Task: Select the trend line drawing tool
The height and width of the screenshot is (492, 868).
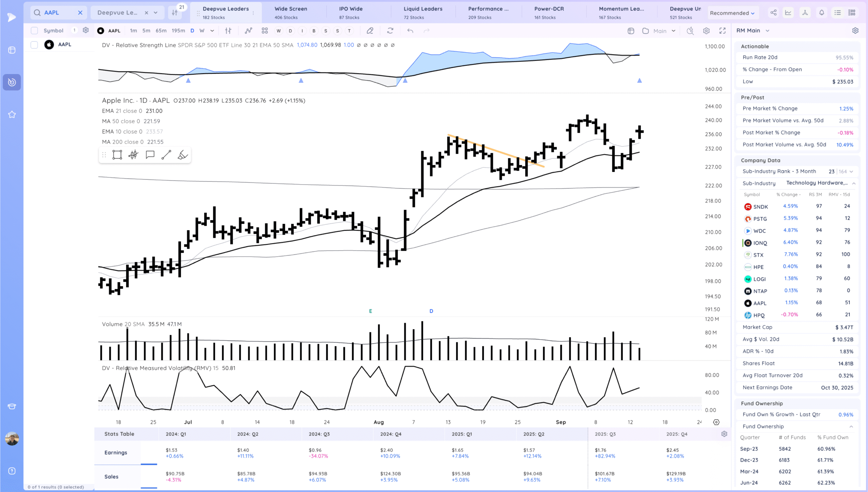Action: (166, 155)
